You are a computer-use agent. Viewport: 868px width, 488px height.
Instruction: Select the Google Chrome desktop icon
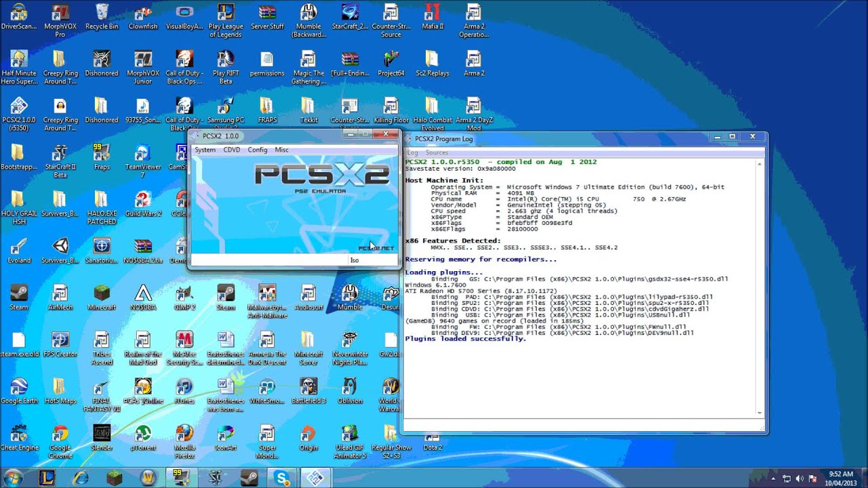pyautogui.click(x=60, y=441)
